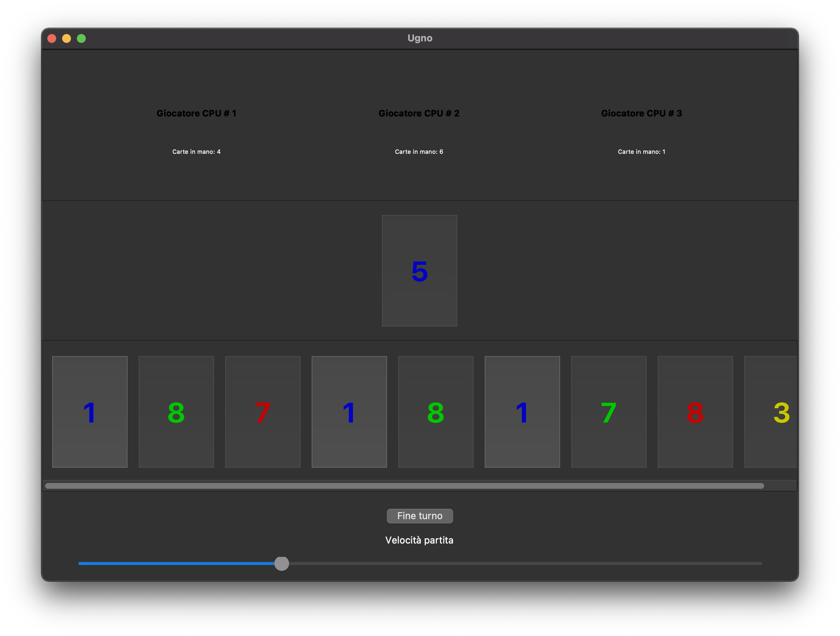Click the hand cards horizontal scrollbar
Viewport: 840px width, 636px height.
[404, 486]
